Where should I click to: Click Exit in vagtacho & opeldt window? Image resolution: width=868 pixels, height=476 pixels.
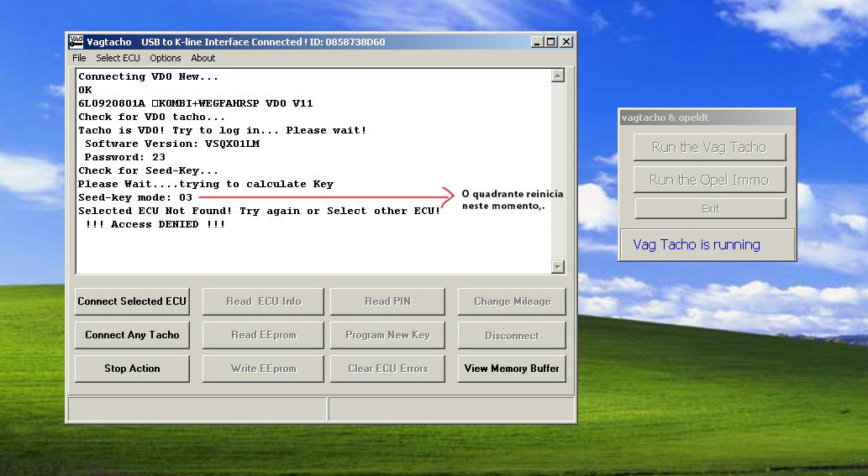coord(710,208)
